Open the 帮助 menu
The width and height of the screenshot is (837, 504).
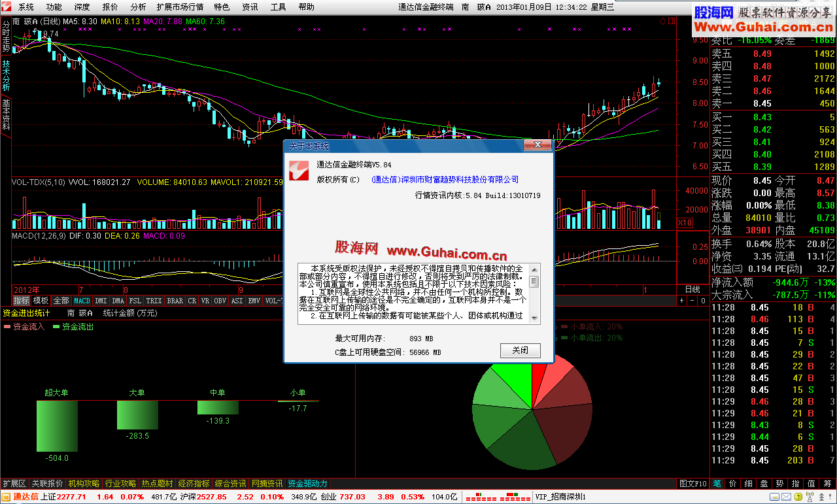306,7
